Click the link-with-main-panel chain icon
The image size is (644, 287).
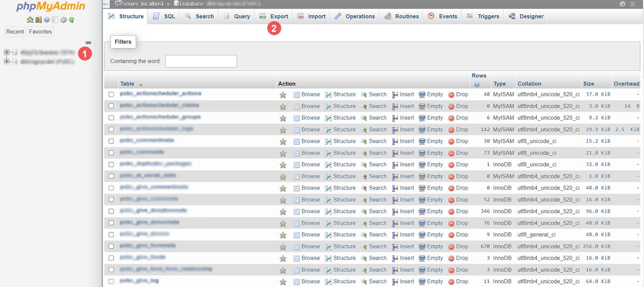click(88, 43)
